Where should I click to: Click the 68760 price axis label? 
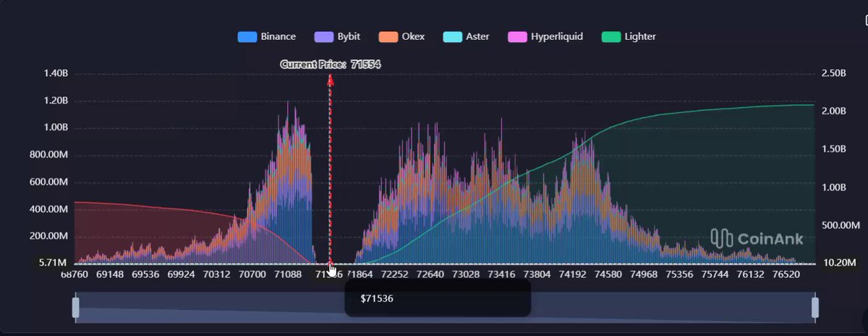[75, 275]
